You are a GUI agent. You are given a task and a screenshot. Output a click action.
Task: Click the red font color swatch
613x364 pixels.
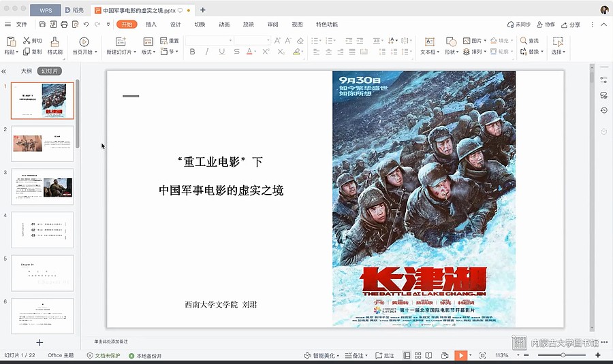pyautogui.click(x=249, y=52)
